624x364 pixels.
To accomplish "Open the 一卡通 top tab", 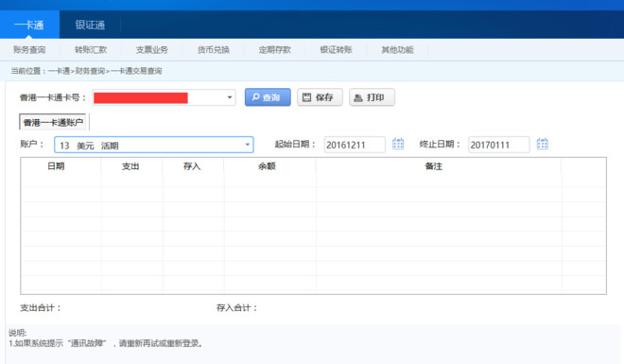I will point(29,25).
